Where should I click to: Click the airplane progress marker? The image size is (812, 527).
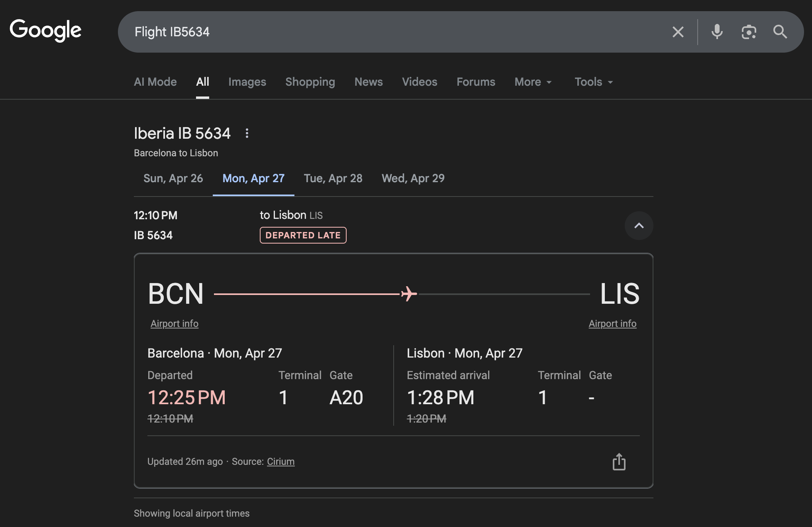point(409,294)
